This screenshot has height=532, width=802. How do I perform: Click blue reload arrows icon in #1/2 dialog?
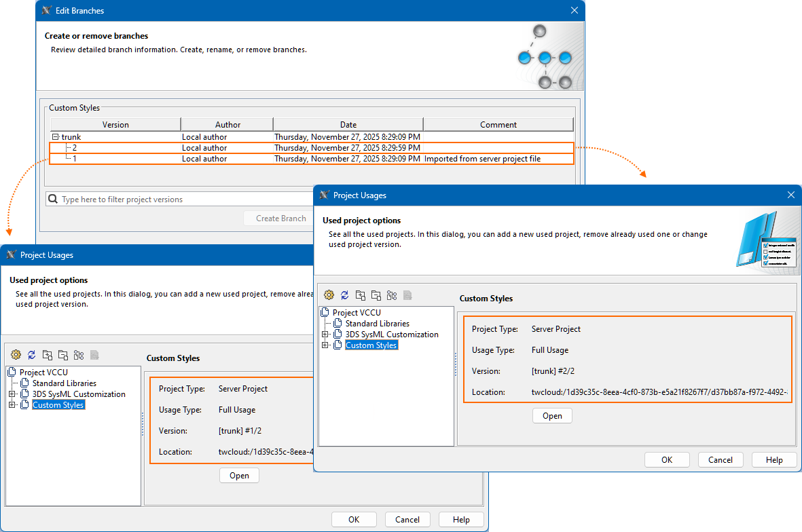32,355
